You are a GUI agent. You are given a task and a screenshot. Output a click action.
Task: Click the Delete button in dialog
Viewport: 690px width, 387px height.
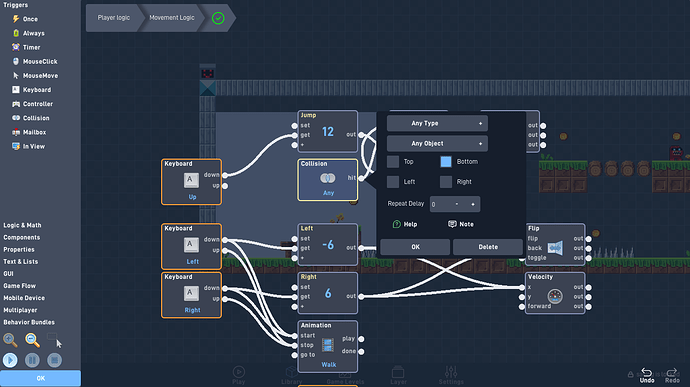tap(488, 247)
